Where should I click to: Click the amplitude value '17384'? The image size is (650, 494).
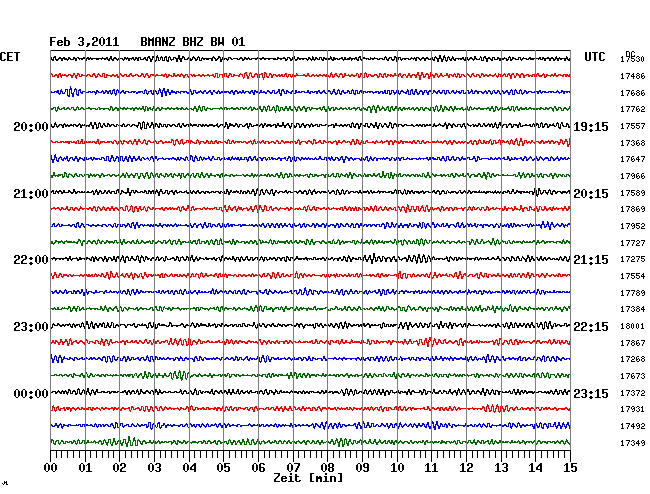click(x=633, y=309)
